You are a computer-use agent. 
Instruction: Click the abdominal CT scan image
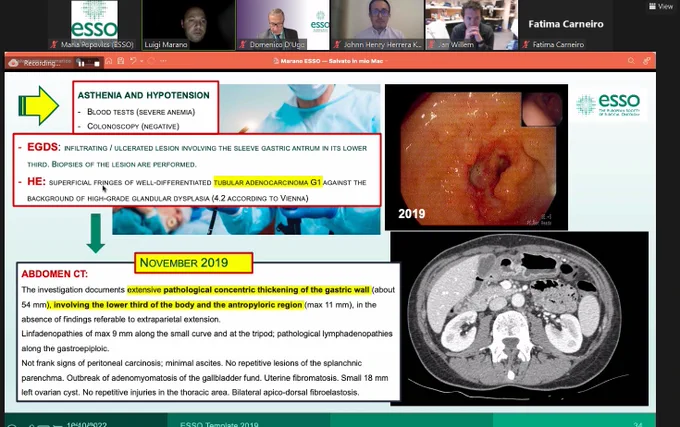click(520, 319)
